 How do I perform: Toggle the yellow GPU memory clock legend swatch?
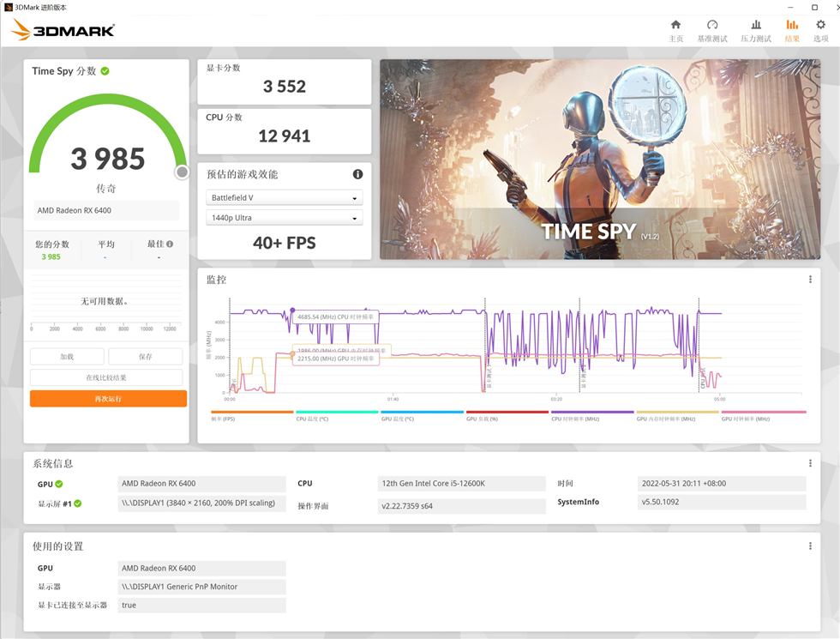coord(677,413)
